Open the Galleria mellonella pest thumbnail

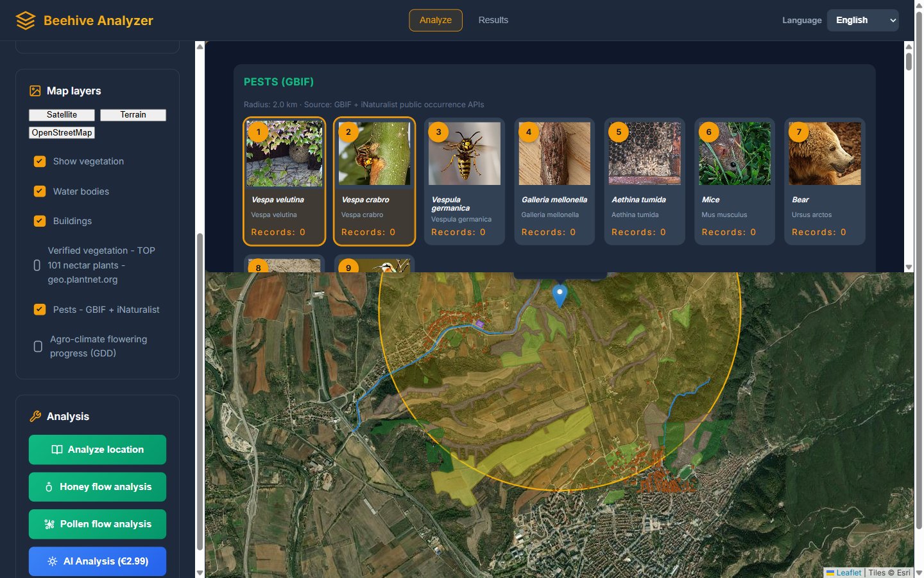(x=554, y=153)
